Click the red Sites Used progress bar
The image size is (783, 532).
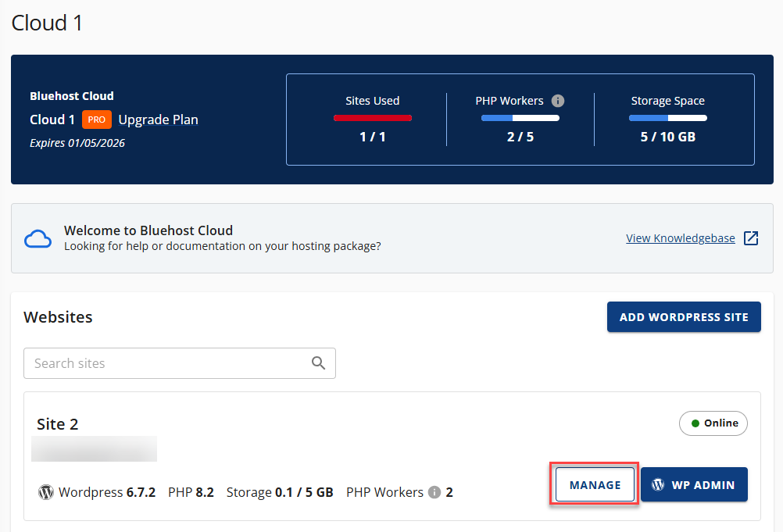(x=373, y=118)
